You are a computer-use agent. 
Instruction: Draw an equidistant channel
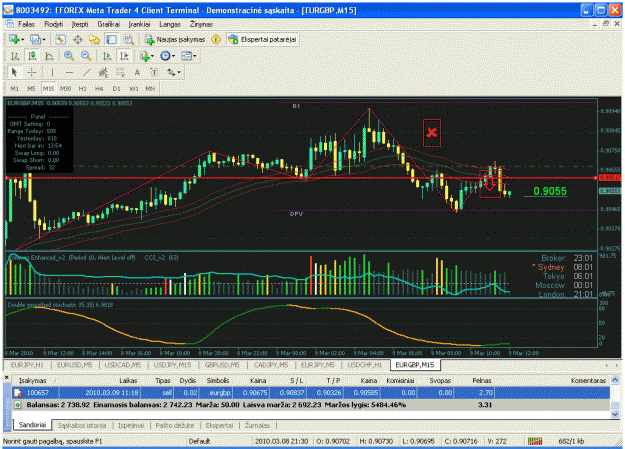point(103,73)
